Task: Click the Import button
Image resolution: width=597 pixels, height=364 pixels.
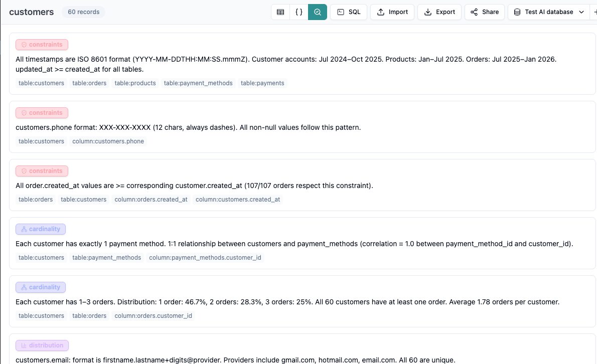Action: click(392, 12)
